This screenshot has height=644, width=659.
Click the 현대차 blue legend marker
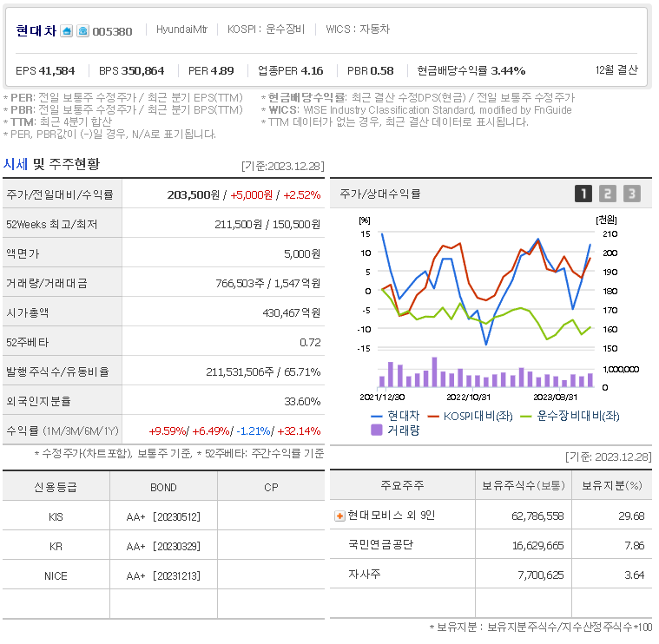point(377,417)
